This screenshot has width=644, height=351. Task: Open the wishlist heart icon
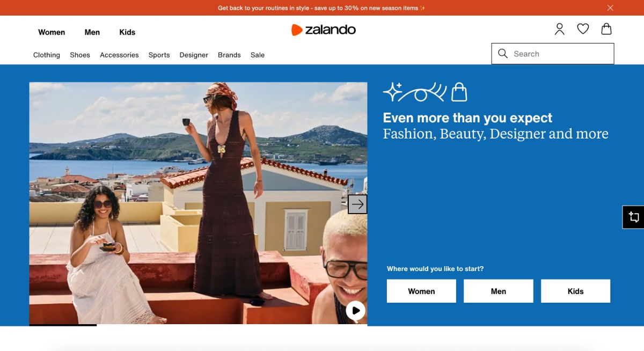tap(583, 29)
